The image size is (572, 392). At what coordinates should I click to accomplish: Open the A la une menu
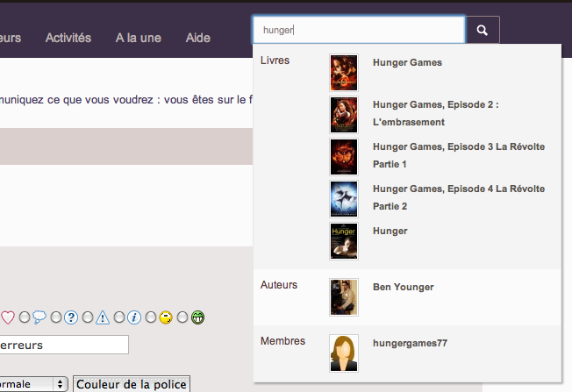[139, 38]
